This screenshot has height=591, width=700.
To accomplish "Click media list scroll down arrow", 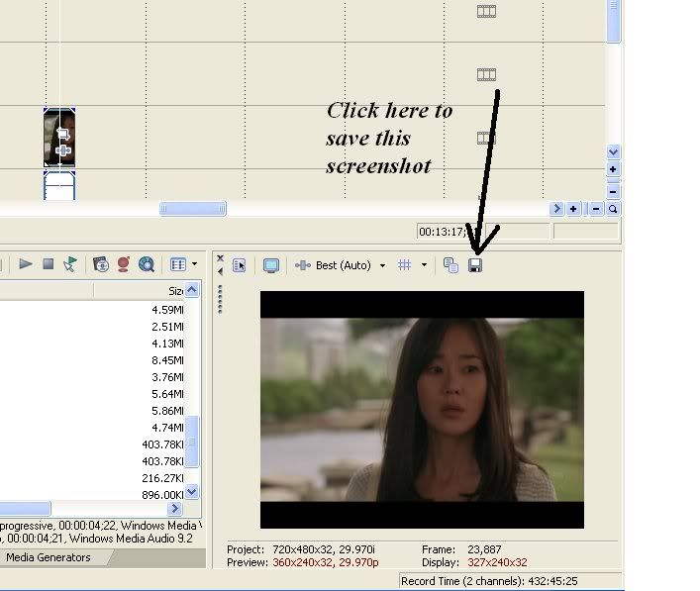I will click(191, 491).
